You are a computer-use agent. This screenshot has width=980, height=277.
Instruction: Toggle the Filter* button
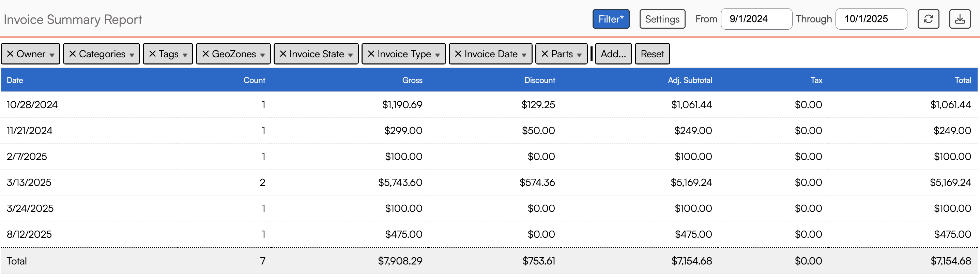point(611,19)
